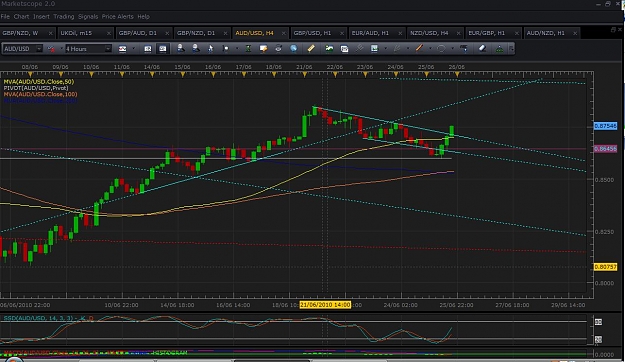
Task: Click the grey pencil drawing tool
Action: point(396,49)
